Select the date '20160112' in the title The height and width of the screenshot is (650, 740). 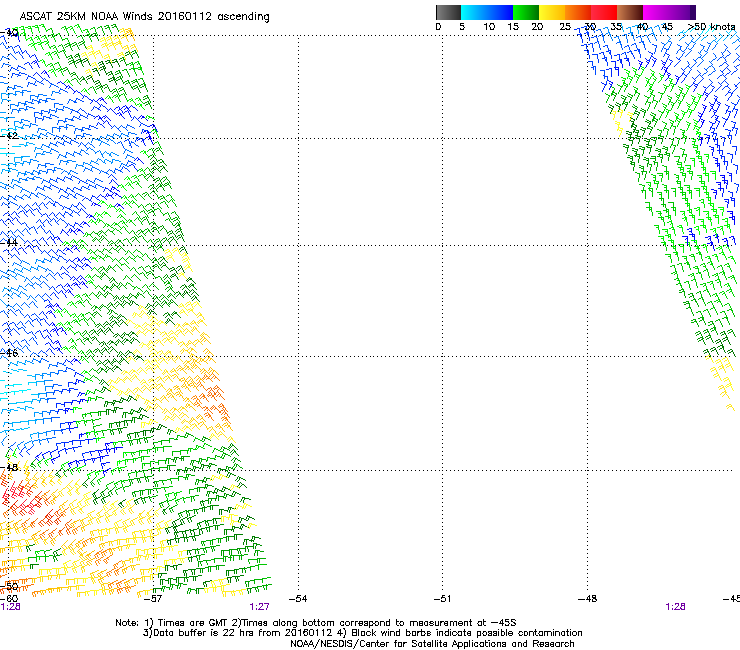pos(185,16)
